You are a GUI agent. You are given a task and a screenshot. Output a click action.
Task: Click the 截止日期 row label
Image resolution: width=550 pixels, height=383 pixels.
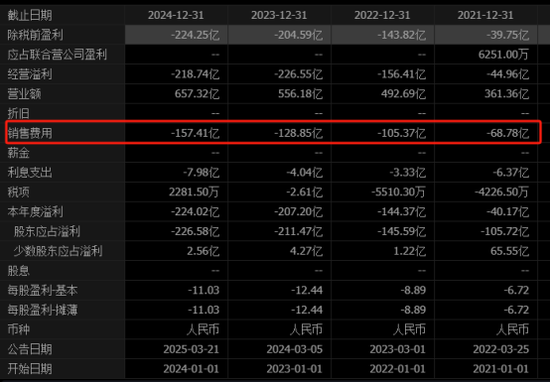click(30, 15)
